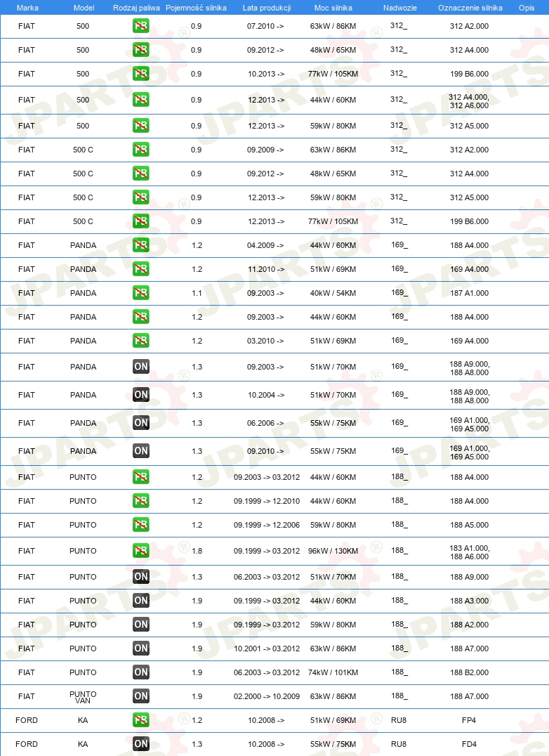The image size is (549, 756).
Task: Click production date 09.2010 ->
Action: [265, 451]
